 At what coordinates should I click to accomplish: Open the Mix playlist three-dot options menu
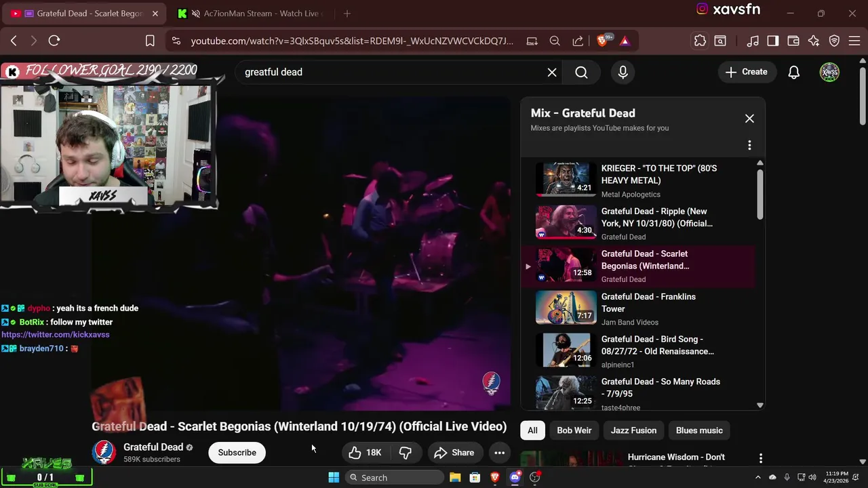(749, 145)
